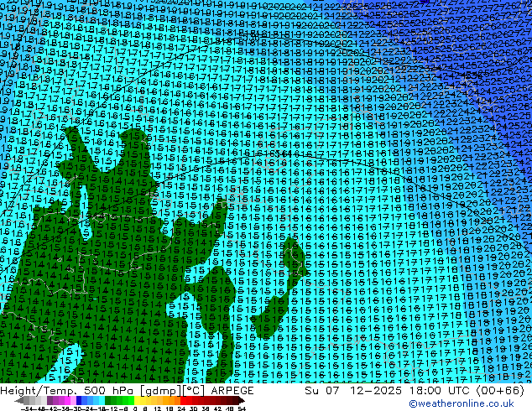Pick the bright red legend swatch

click(x=183, y=400)
